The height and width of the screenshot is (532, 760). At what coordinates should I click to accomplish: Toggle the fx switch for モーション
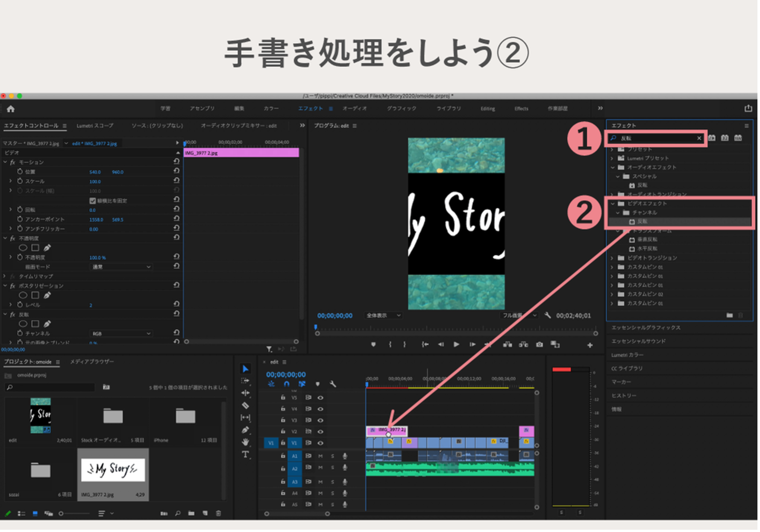coord(13,163)
